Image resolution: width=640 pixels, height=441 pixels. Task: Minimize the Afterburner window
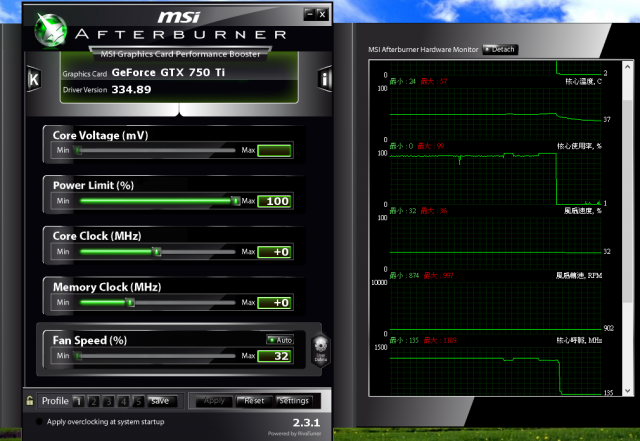pos(310,14)
